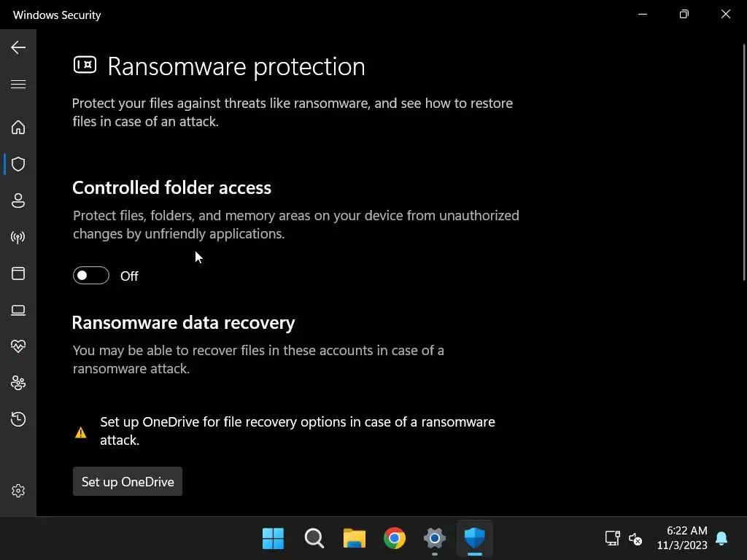Click the Set up OneDrive button
This screenshot has height=560, width=747.
click(128, 482)
